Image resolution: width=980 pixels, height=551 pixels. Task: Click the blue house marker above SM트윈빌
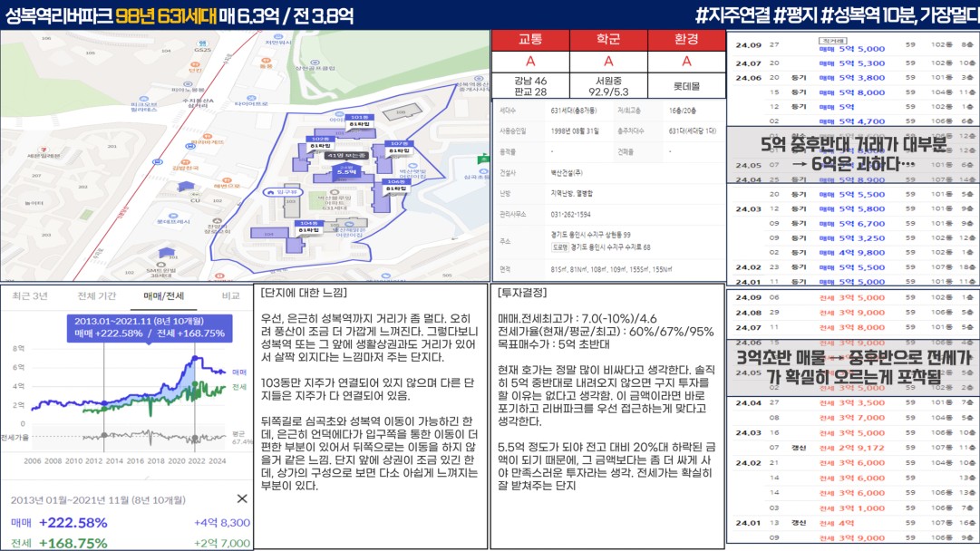click(166, 252)
